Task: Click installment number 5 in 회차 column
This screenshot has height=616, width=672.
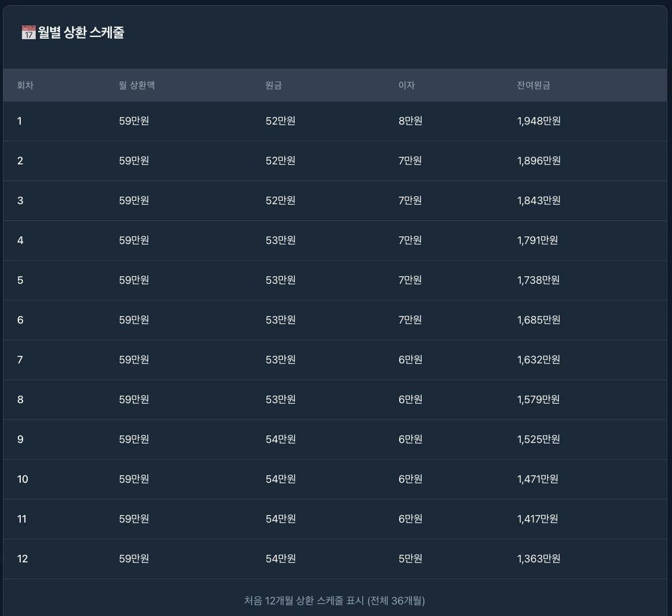Action: click(20, 280)
